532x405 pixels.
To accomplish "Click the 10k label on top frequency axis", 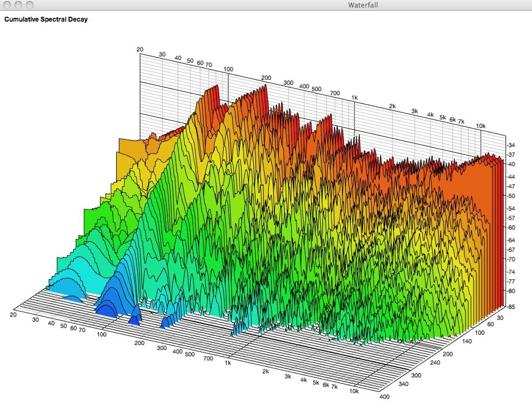I will point(481,126).
